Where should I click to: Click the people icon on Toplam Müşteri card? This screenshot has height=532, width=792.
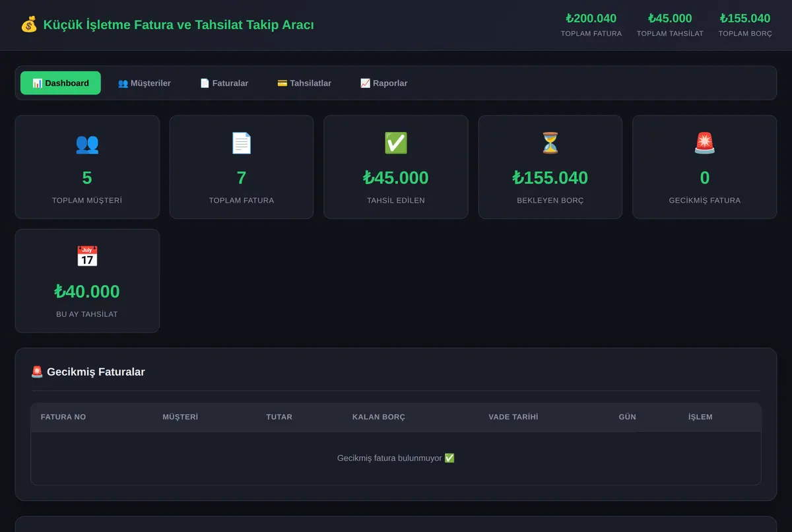click(x=87, y=143)
